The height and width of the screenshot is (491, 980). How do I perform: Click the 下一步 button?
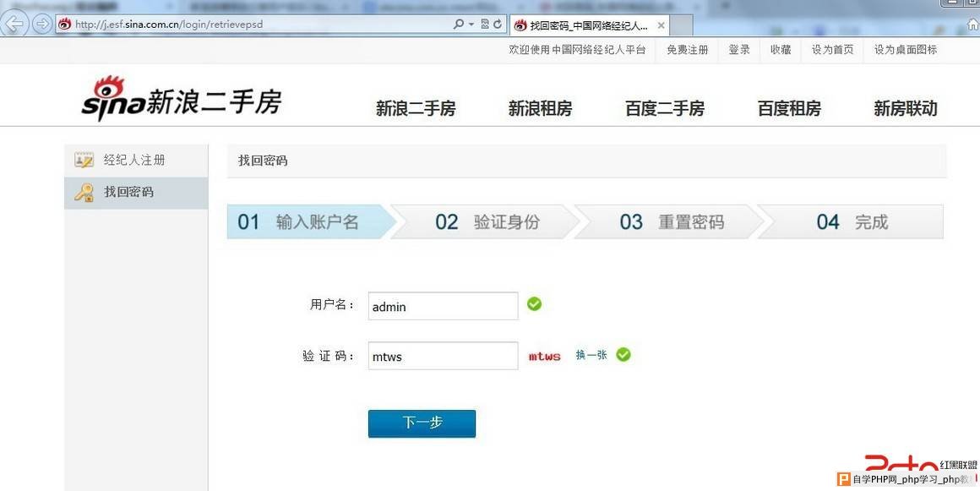[x=422, y=423]
